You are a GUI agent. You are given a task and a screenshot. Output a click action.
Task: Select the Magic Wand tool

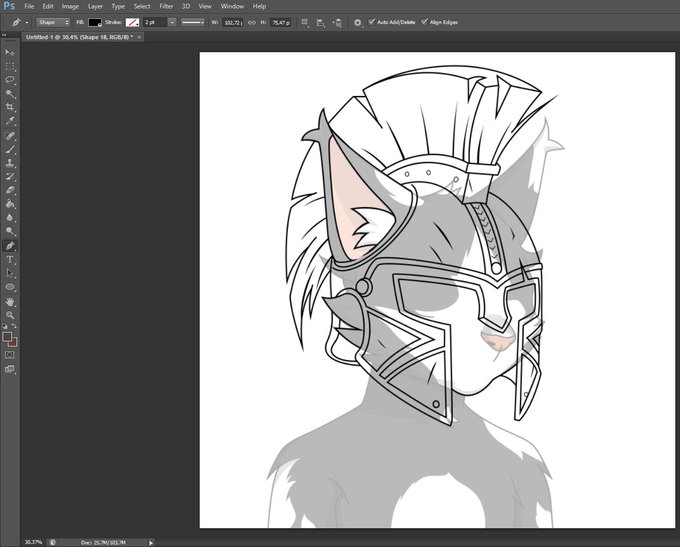tap(10, 94)
